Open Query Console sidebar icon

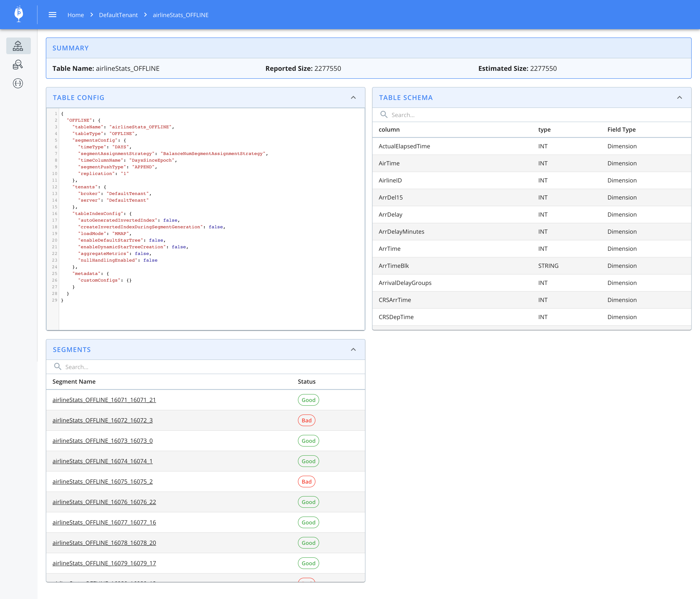[18, 65]
